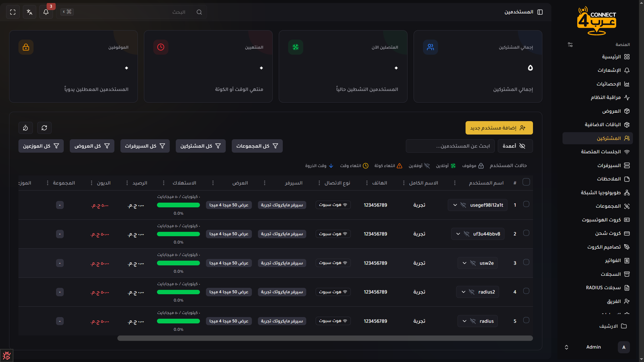This screenshot has height=362, width=644.
Task: Toggle the select-all checkbox in table header
Action: (x=526, y=182)
